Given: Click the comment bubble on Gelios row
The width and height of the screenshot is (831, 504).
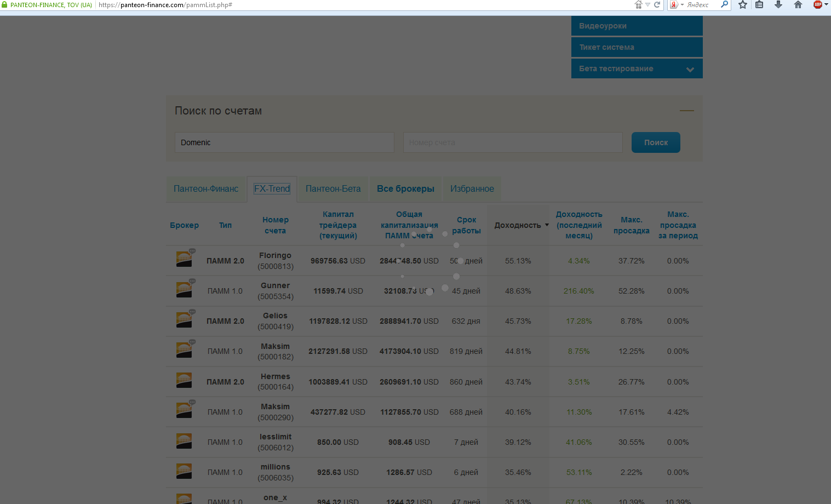Looking at the screenshot, I should pos(192,312).
